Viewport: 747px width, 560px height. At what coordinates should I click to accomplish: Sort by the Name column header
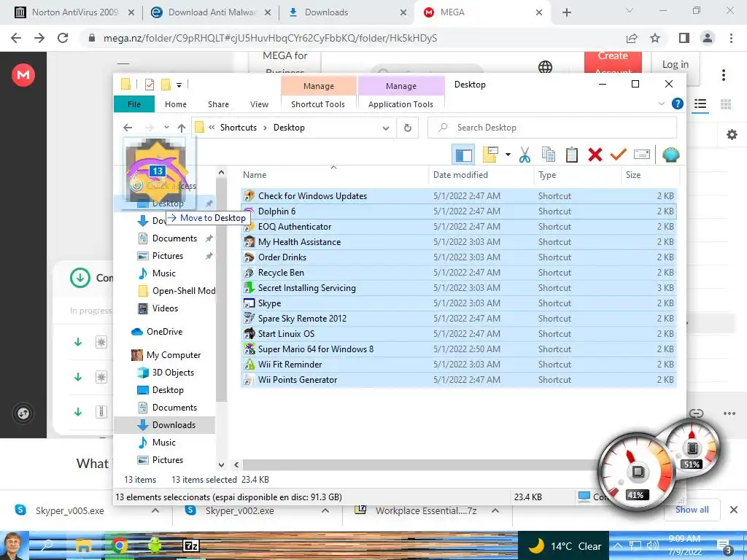[333, 175]
